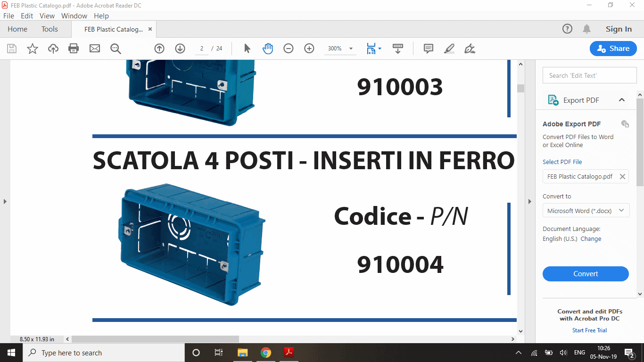Viewport: 644px width, 362px height.
Task: Click the right pane vertical scrollbar
Action: coord(640,141)
